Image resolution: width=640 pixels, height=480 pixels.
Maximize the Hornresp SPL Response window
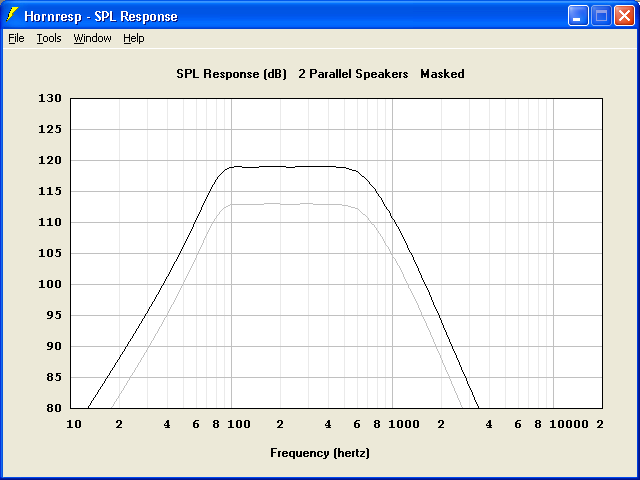click(601, 16)
